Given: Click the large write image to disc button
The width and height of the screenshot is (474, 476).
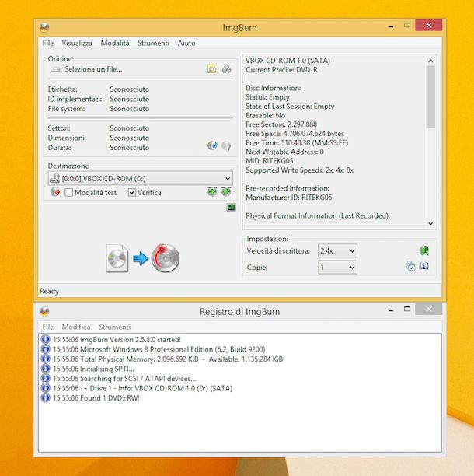Looking at the screenshot, I should [143, 258].
